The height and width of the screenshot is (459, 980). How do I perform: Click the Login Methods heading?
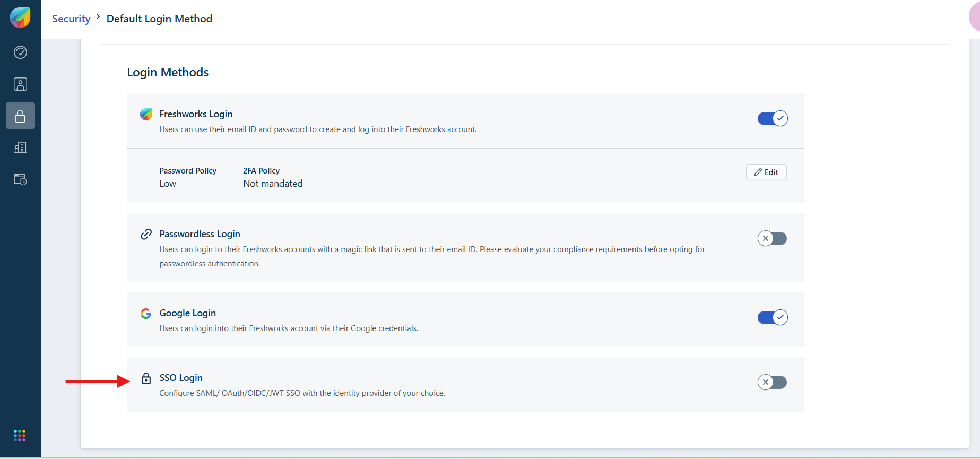tap(168, 72)
